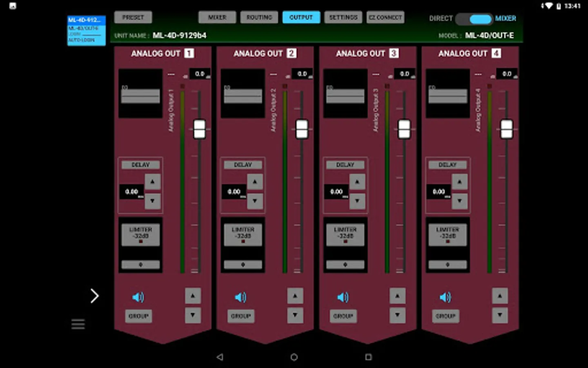Toggle DELAY on Analog Out 2
Image resolution: width=588 pixels, height=368 pixels.
[243, 165]
